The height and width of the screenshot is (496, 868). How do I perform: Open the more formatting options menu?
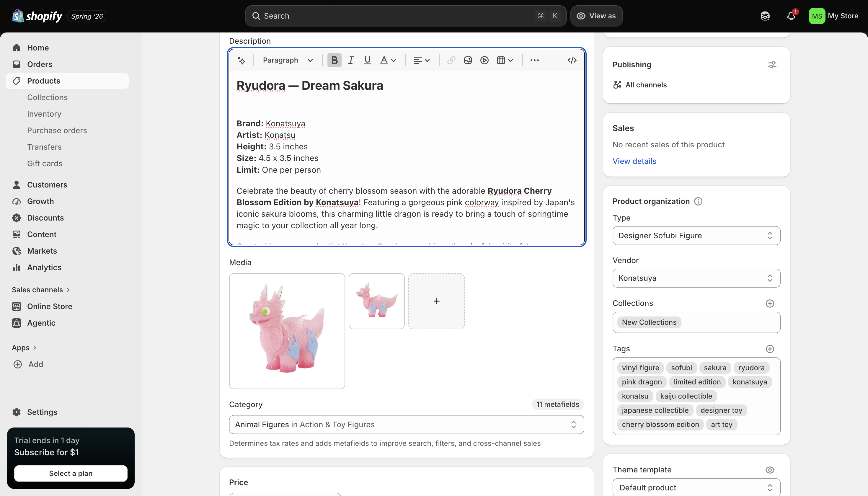click(534, 60)
